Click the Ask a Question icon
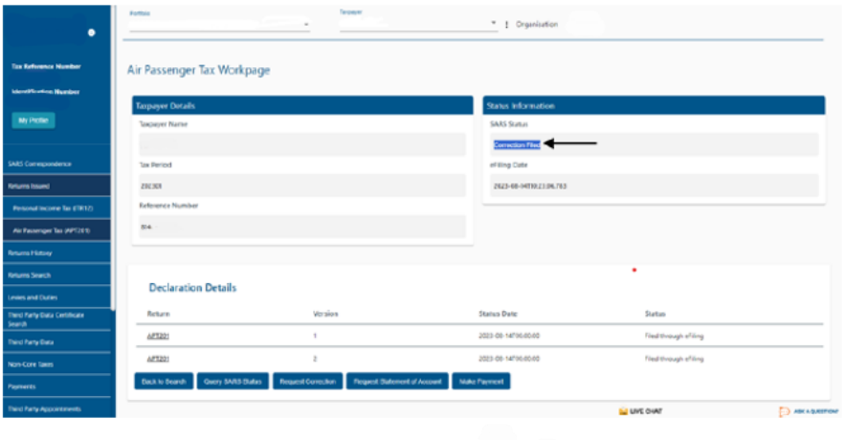This screenshot has height=440, width=868. pyautogui.click(x=785, y=411)
